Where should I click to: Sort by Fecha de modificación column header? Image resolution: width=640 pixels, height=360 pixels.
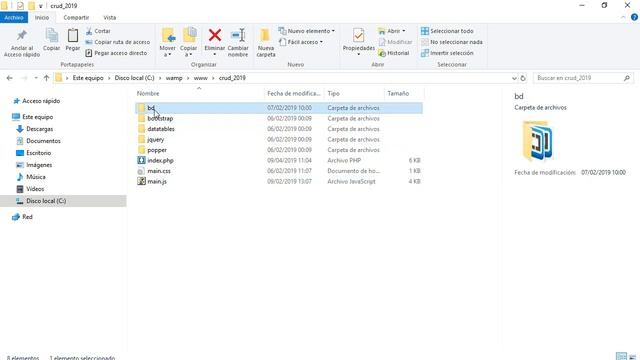(294, 93)
